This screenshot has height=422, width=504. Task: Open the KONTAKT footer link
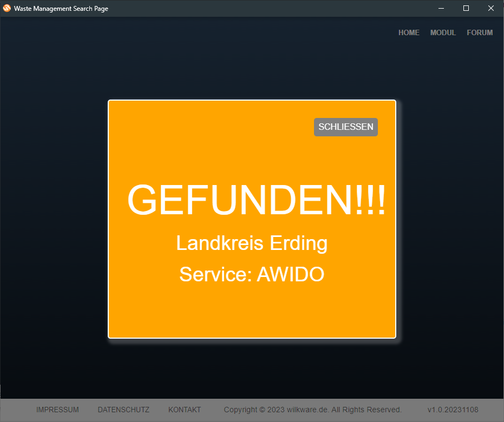click(185, 410)
